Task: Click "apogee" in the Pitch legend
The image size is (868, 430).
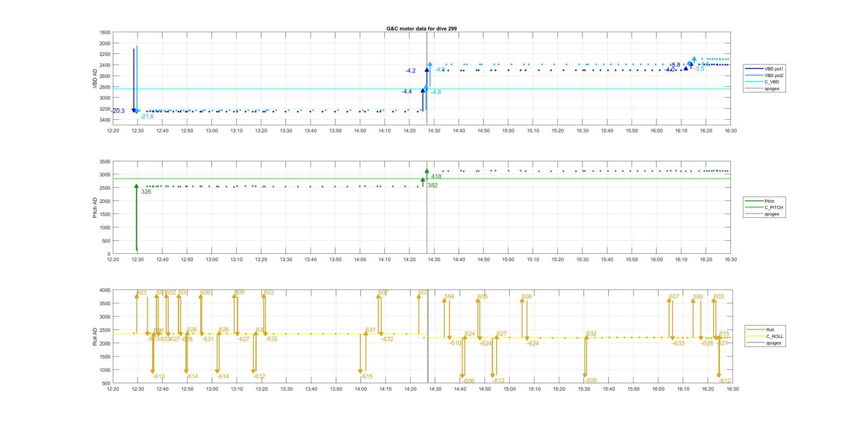Action: tap(772, 214)
